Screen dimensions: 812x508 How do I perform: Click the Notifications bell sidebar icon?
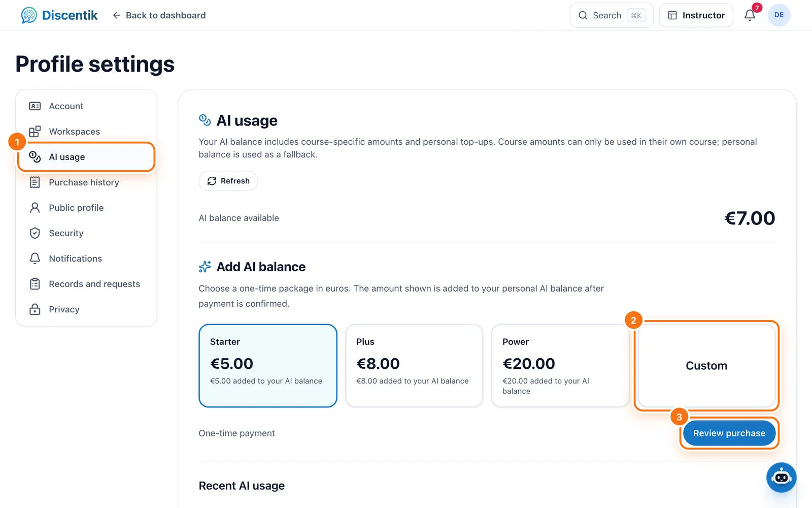[x=35, y=259]
